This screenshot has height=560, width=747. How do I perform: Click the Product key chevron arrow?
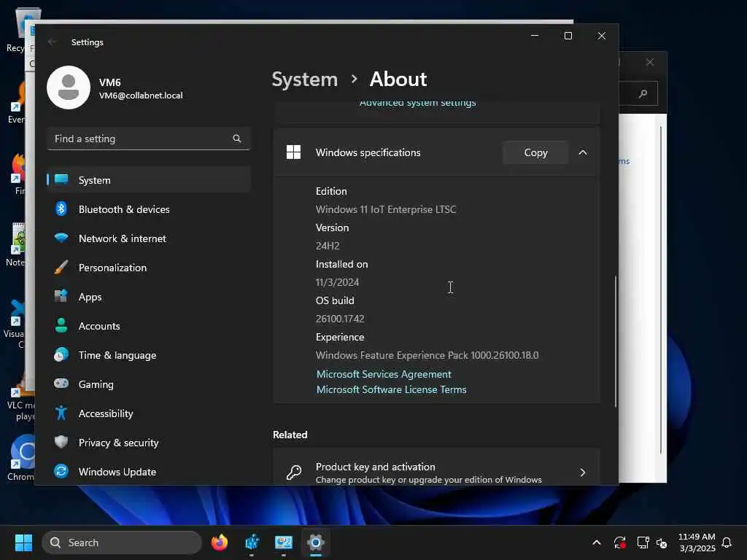click(583, 472)
